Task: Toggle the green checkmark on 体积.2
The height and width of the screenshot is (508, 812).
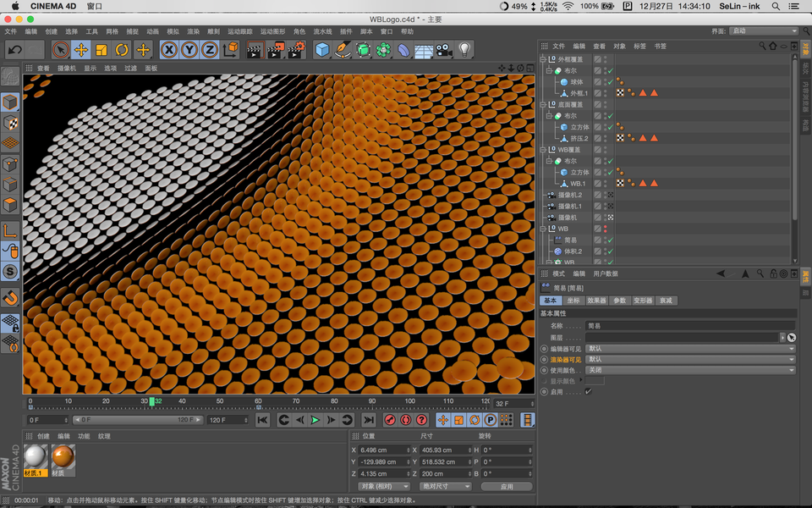Action: point(611,251)
